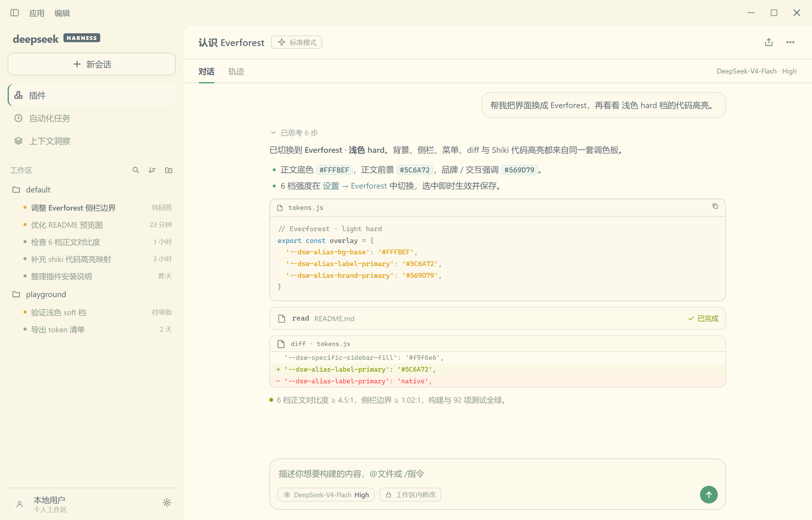
Task: Send the message with the arrow button
Action: 709,495
